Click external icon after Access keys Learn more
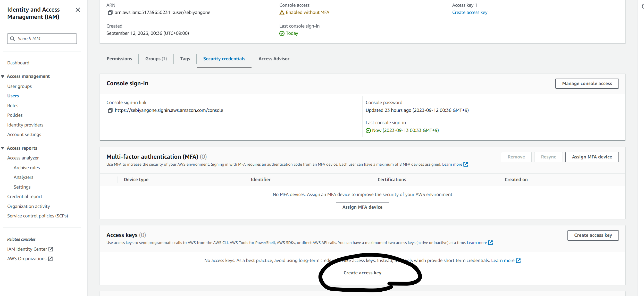Screen dimensions: 644x296 pyautogui.click(x=490, y=243)
